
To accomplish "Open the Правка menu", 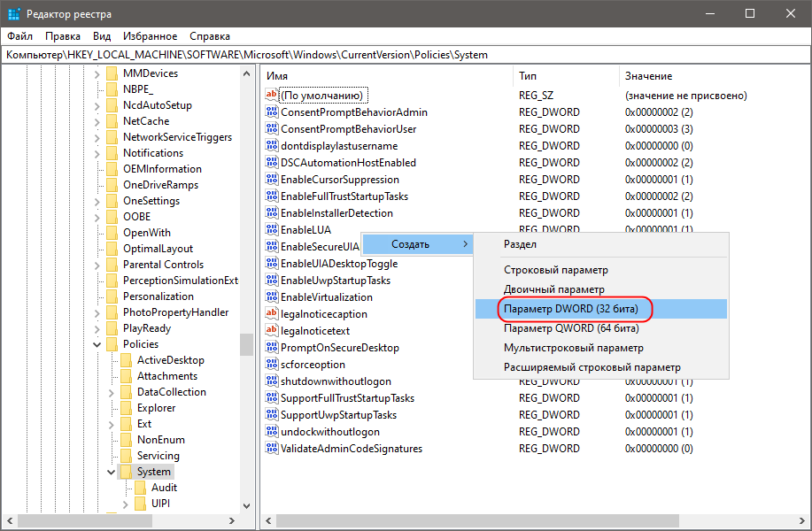I will (x=63, y=36).
